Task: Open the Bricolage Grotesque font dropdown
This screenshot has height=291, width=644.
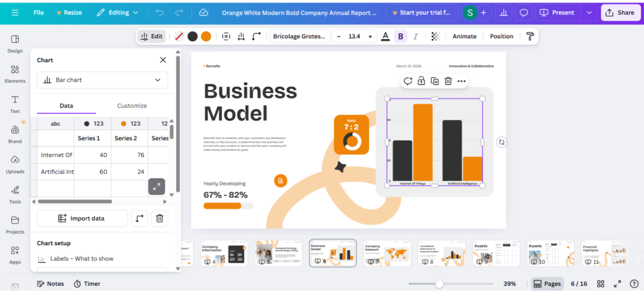Action: (300, 36)
